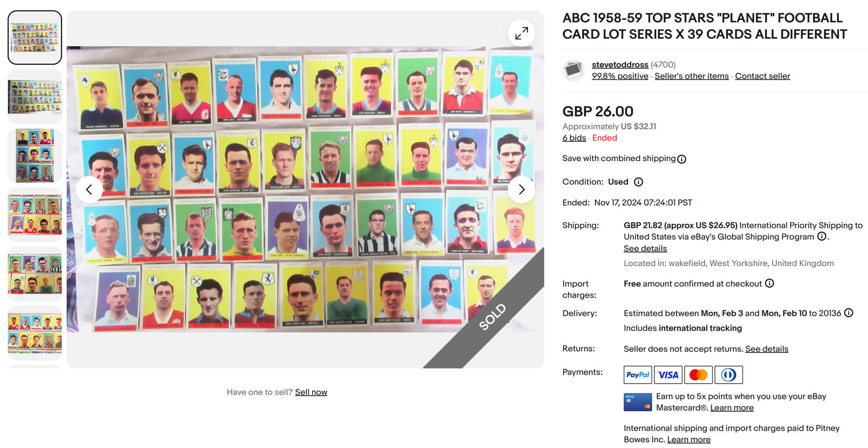This screenshot has height=448, width=868.
Task: Click Sell now link
Action: 311,392
